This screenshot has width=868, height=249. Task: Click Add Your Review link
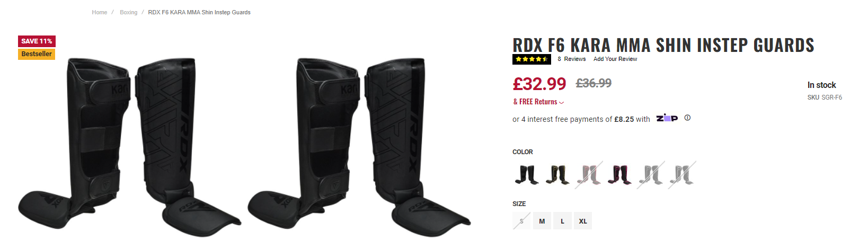pyautogui.click(x=615, y=59)
